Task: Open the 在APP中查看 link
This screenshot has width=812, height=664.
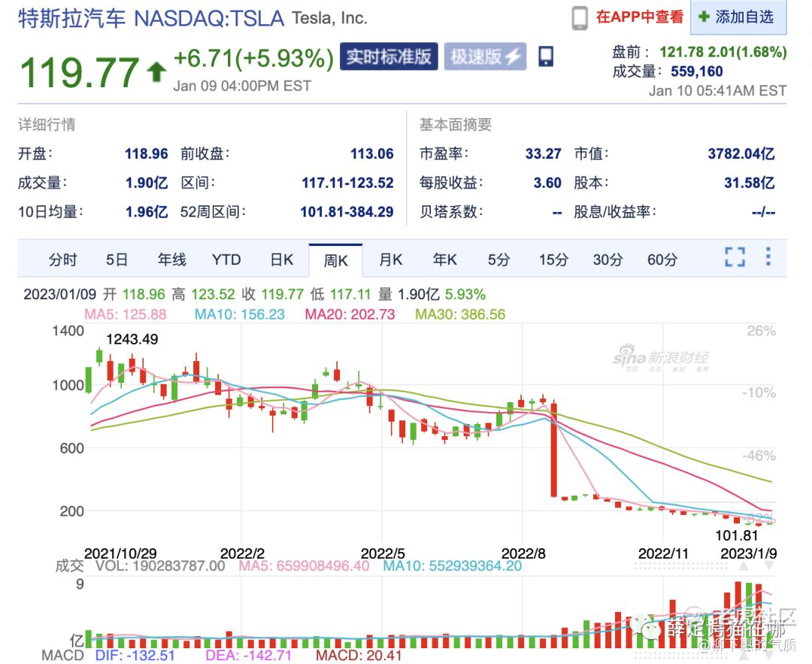Action: pyautogui.click(x=640, y=17)
